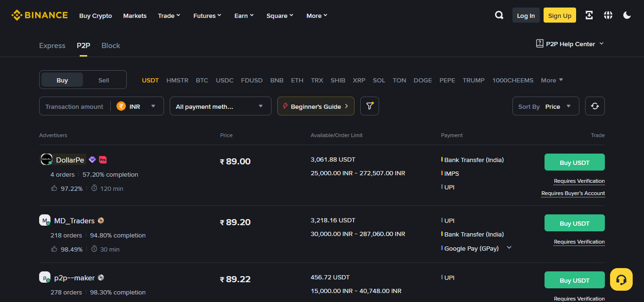Open Buy Crypto menu item
Image resolution: width=644 pixels, height=302 pixels.
tap(96, 16)
